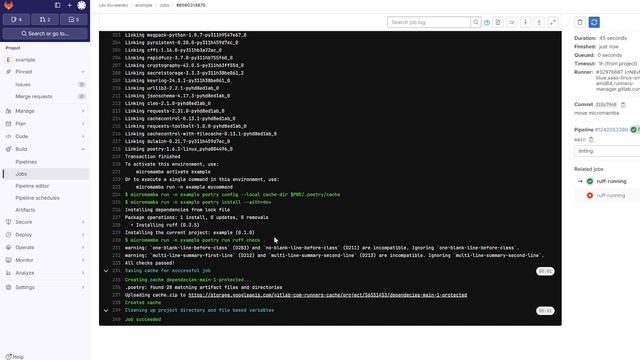640x360 pixels.
Task: Expand the Deploy sidebar section
Action: [45, 235]
